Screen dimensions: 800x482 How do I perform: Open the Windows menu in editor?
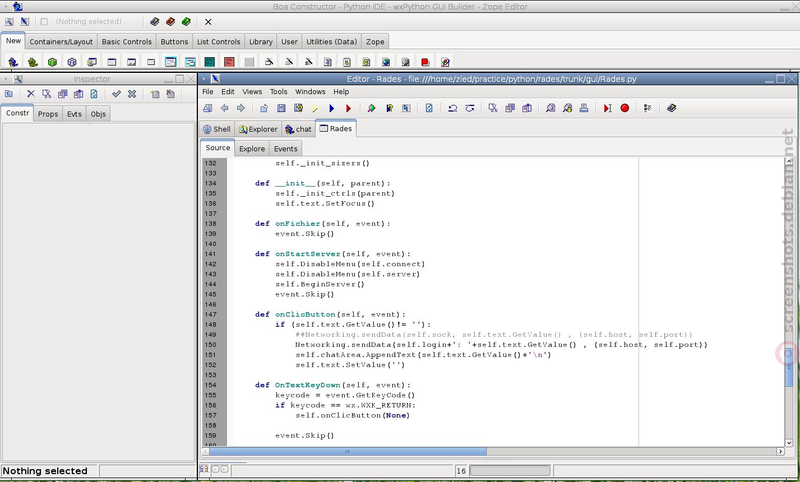click(x=310, y=92)
